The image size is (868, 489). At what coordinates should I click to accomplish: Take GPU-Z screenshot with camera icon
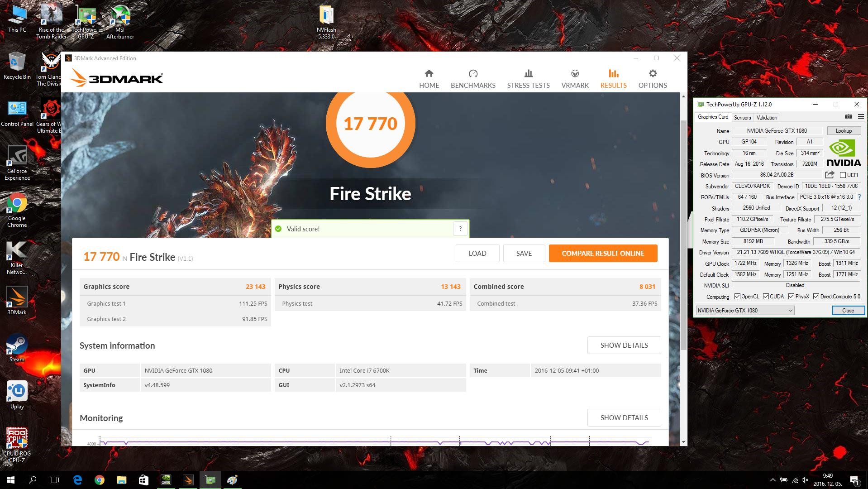849,117
